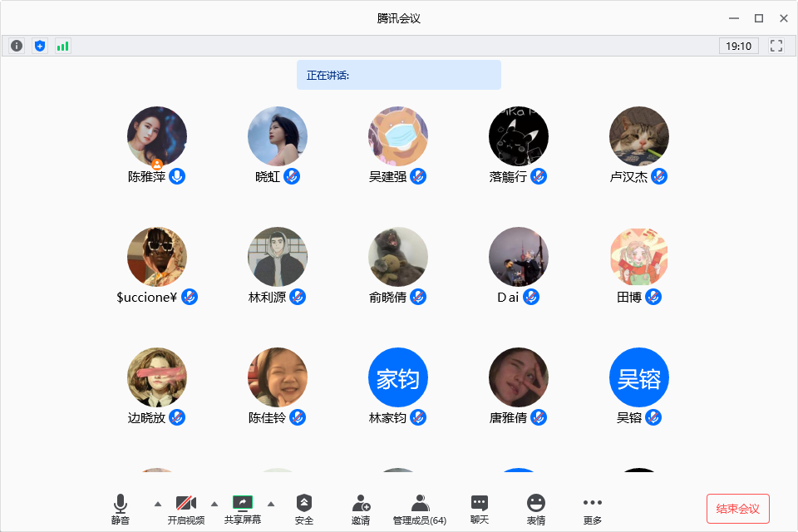Toggle mute with 静音 microphone button
The height and width of the screenshot is (532, 798).
[121, 509]
